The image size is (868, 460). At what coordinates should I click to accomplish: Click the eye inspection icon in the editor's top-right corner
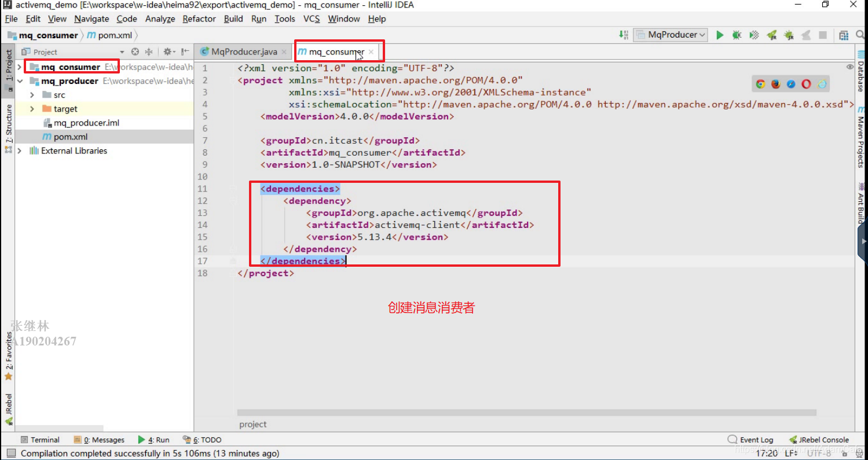[850, 67]
